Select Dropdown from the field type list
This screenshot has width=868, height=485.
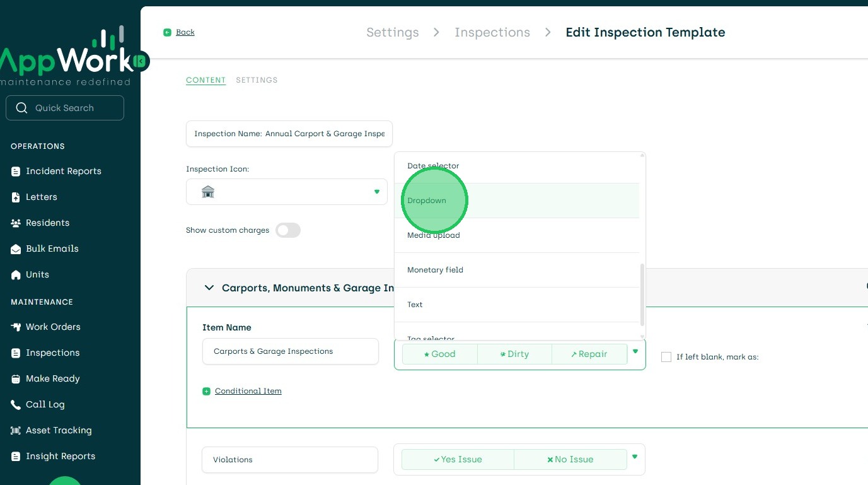coord(427,201)
